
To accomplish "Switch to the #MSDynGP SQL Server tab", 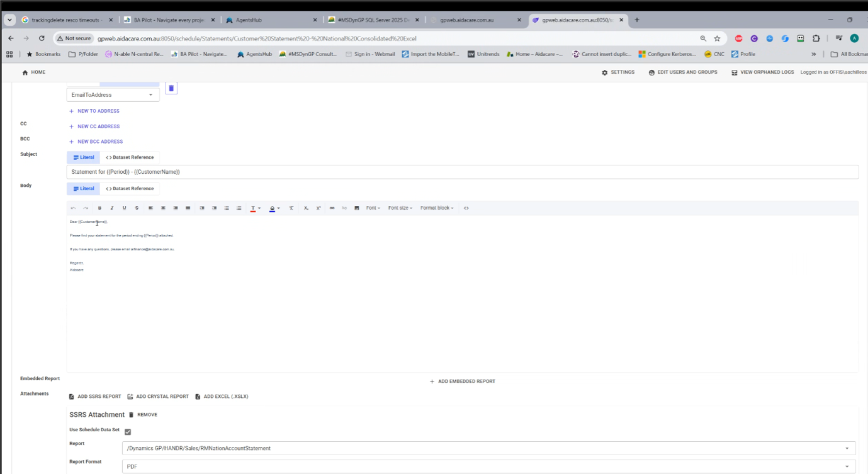I will click(x=373, y=20).
